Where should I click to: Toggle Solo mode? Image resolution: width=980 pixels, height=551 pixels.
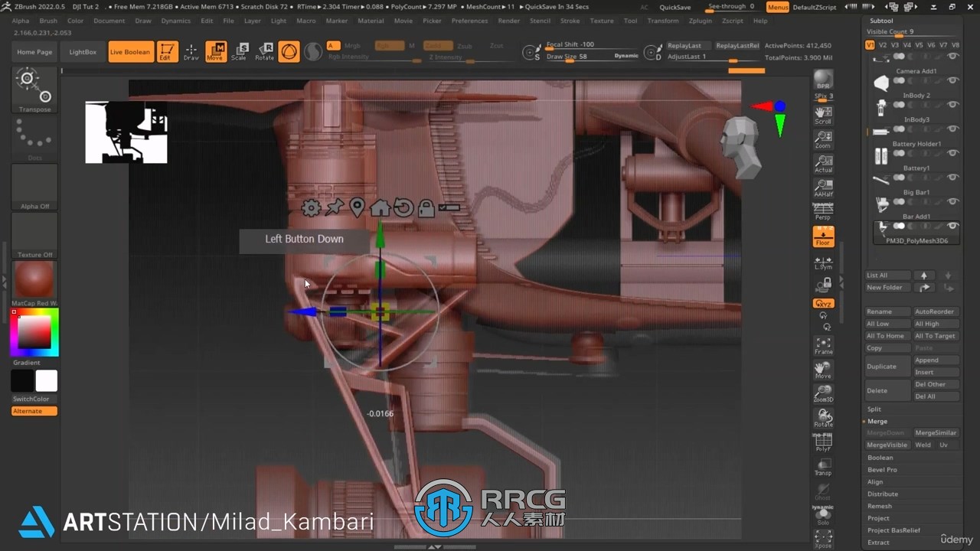823,517
